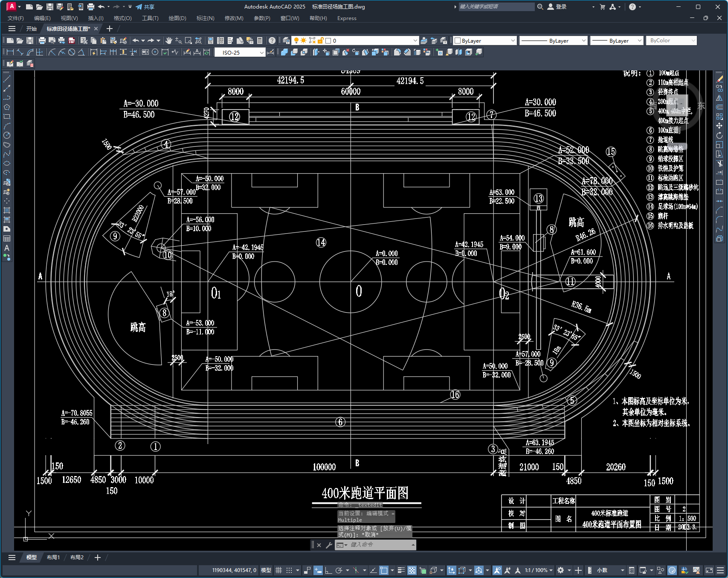The width and height of the screenshot is (728, 578).
Task: Toggle transparency display in status bar
Action: pyautogui.click(x=412, y=570)
